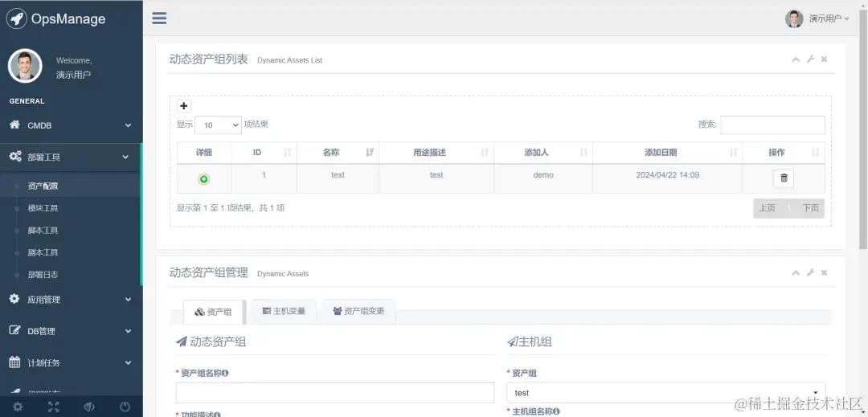Collapse Dynamic Assets List panel chevron

click(x=796, y=59)
